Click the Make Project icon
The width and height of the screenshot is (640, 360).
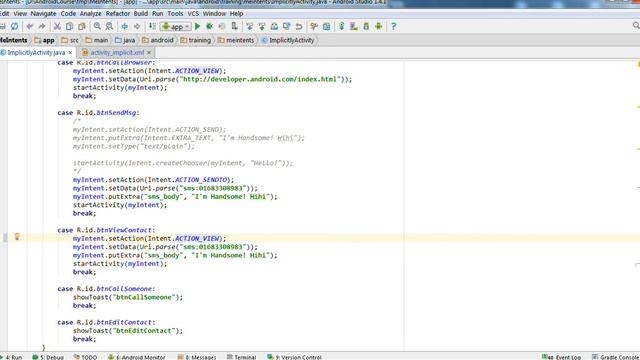152,27
